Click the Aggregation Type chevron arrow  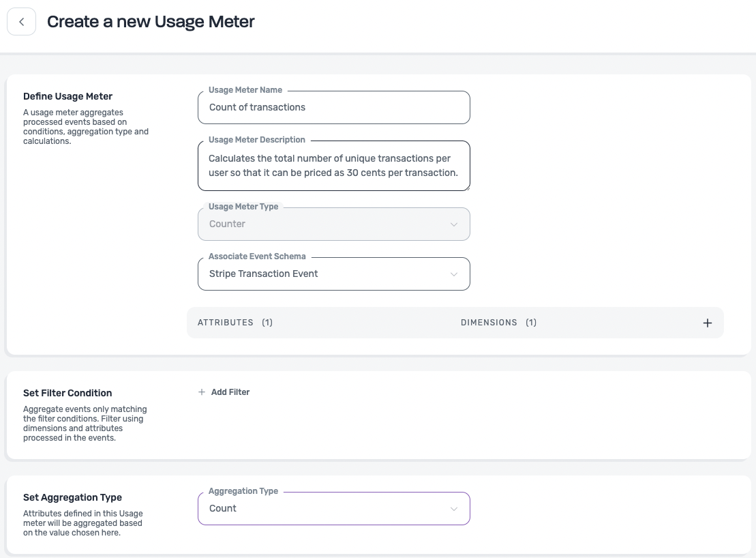454,509
